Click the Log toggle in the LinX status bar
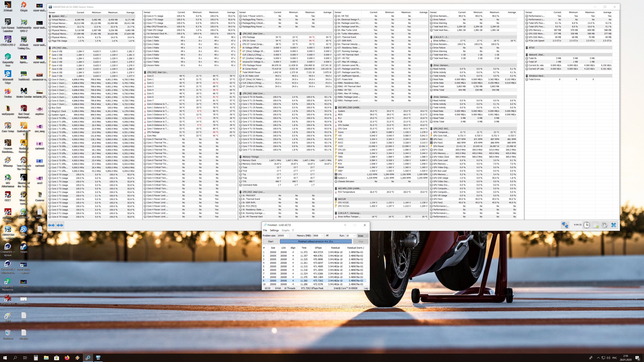The height and width of the screenshot is (362, 644). 366,288
